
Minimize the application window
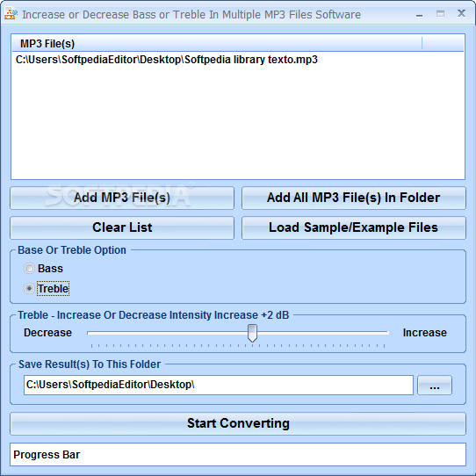420,14
